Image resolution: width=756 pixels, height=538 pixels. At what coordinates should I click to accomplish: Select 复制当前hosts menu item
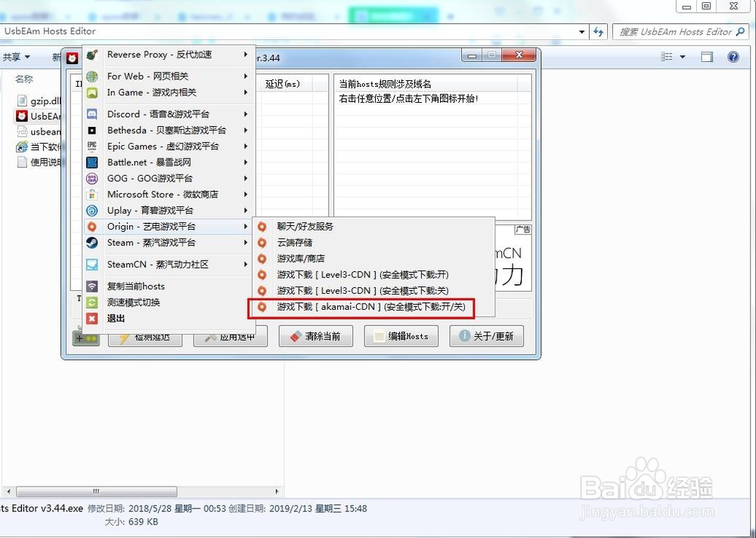coord(169,286)
